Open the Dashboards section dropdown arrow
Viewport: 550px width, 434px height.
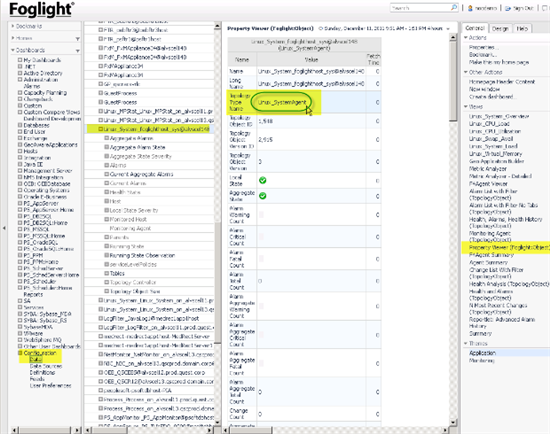point(78,51)
